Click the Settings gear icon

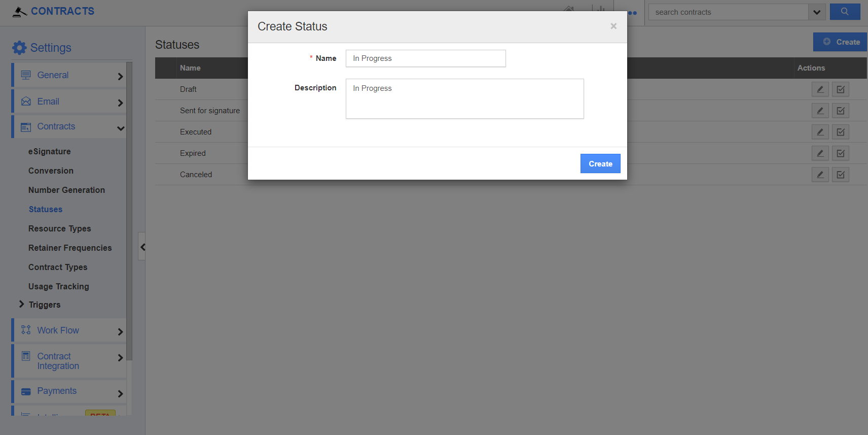pyautogui.click(x=19, y=48)
